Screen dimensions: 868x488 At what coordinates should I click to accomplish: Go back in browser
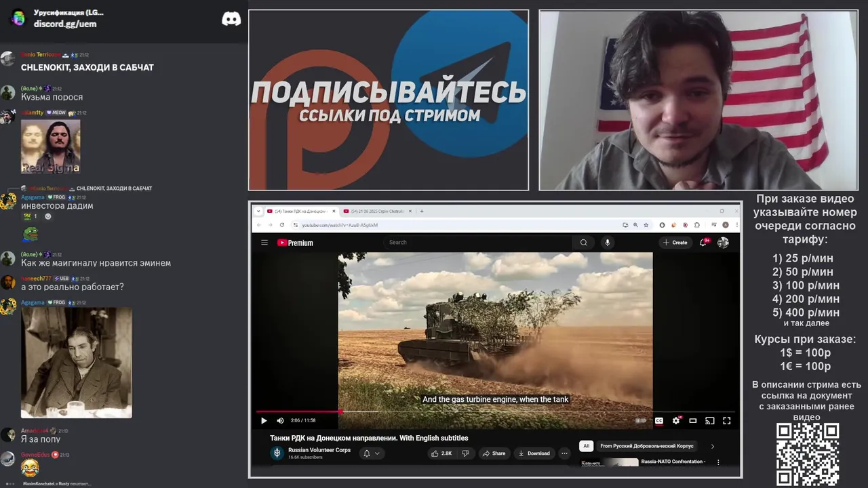(258, 224)
